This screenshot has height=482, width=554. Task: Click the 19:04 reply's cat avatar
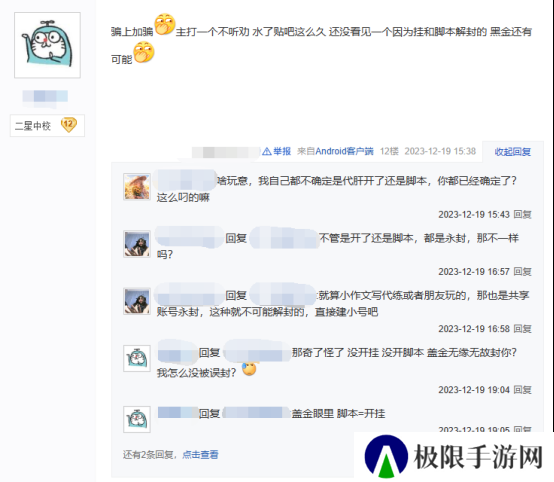coord(137,358)
